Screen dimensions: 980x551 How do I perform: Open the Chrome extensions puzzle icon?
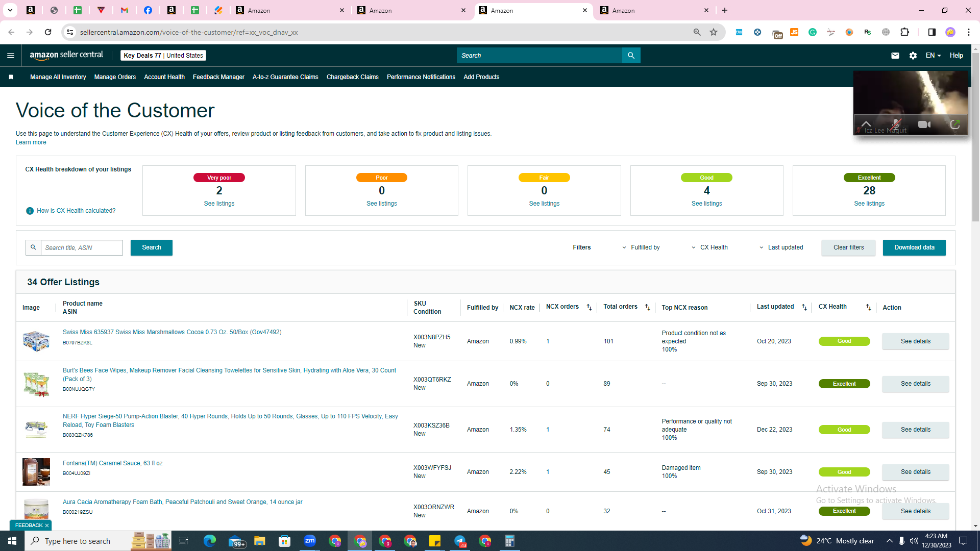905,32
